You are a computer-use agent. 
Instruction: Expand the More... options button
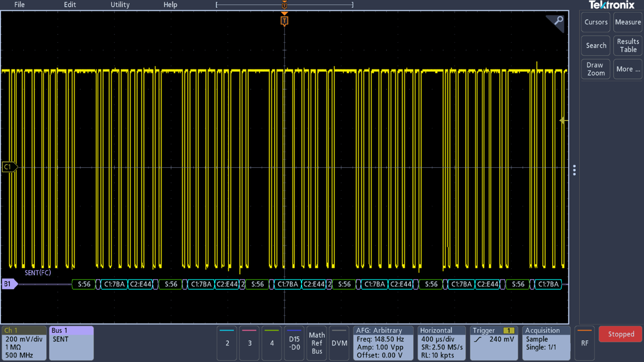coord(627,69)
